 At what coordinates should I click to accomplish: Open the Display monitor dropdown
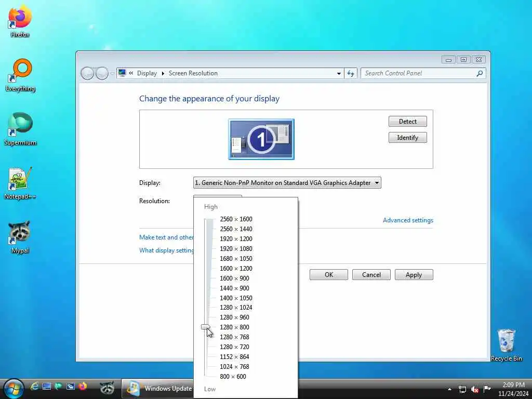[x=287, y=183]
